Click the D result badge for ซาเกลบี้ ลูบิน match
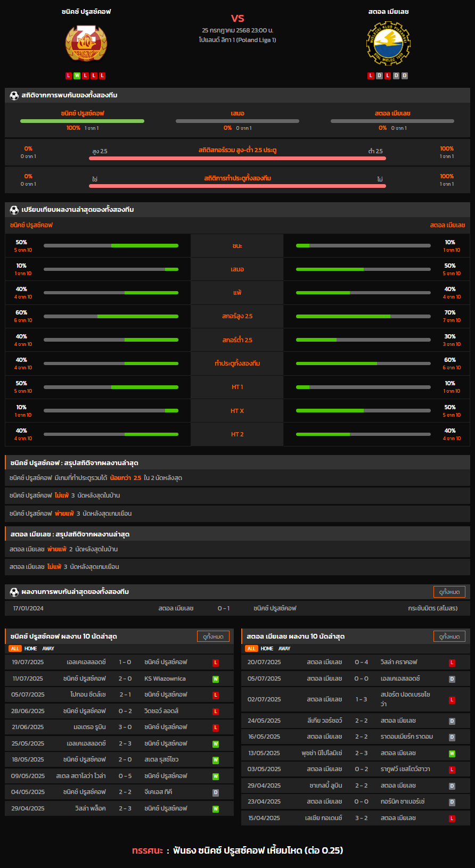This screenshot has height=868, width=475. point(452,786)
